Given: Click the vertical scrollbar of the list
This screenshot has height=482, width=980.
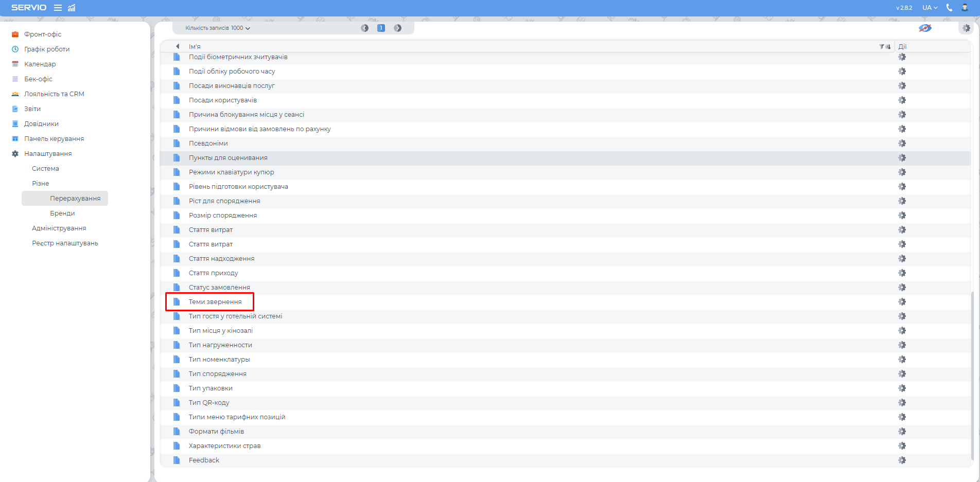Looking at the screenshot, I should pyautogui.click(x=972, y=376).
